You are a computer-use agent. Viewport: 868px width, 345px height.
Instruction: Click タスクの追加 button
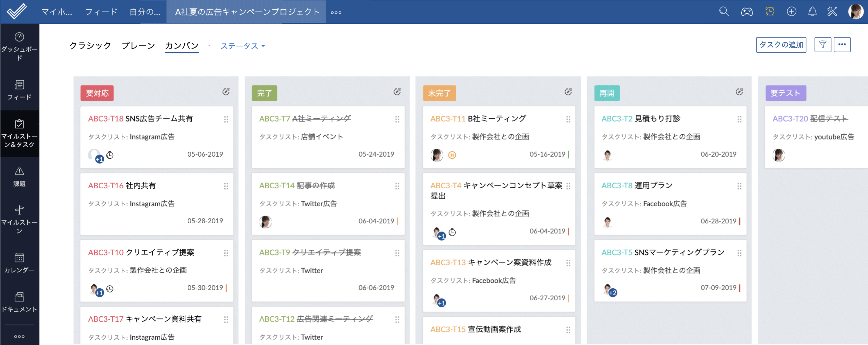tap(781, 44)
